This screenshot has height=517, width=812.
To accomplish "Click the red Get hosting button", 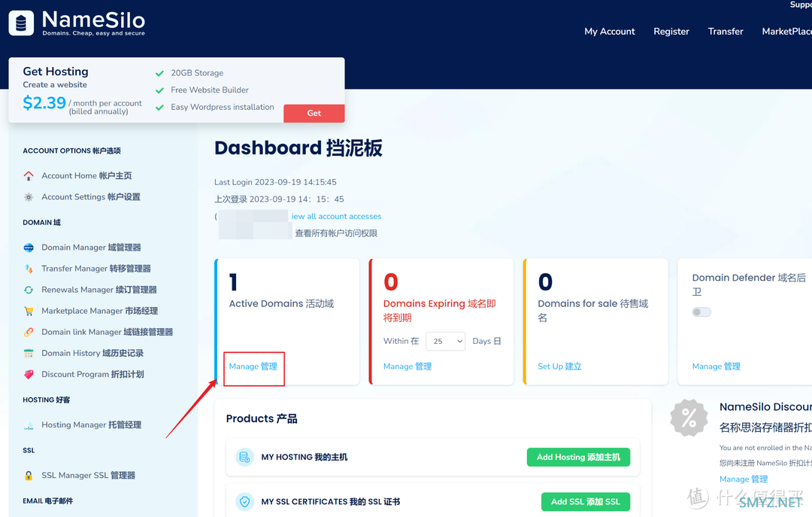I will point(314,113).
